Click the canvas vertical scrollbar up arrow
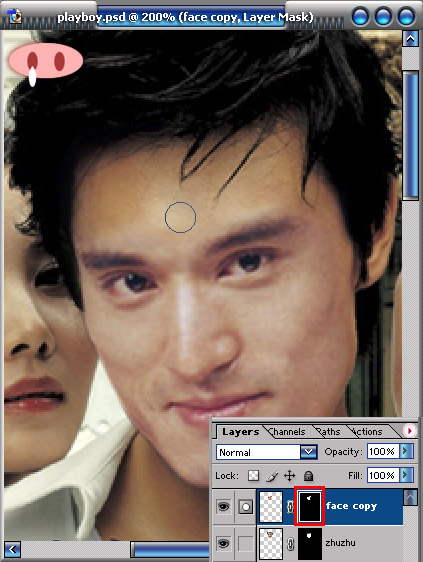423x562 pixels. pyautogui.click(x=410, y=39)
